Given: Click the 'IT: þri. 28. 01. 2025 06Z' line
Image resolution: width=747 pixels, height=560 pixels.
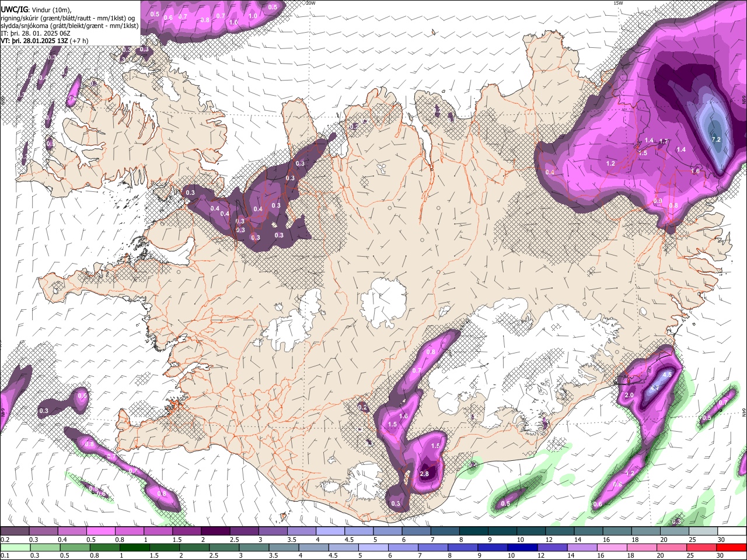Looking at the screenshot, I should coord(36,33).
